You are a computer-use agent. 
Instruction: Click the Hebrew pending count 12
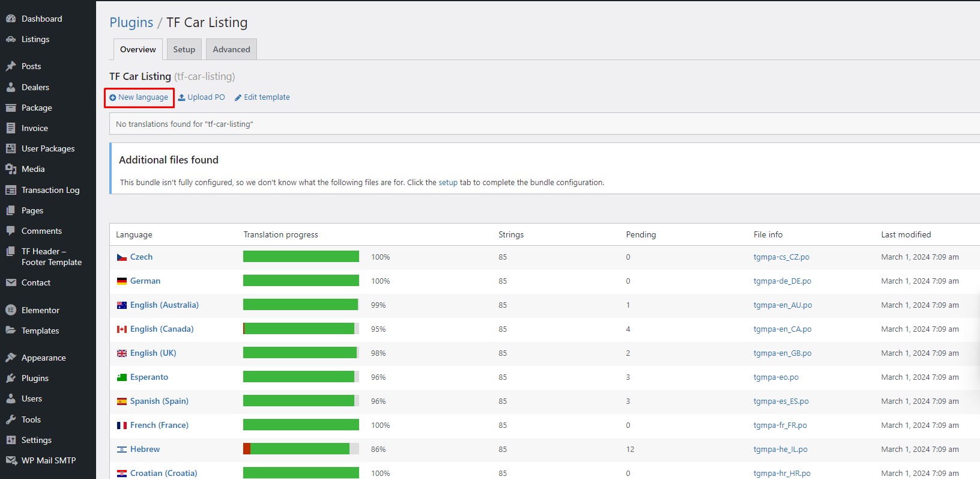tap(630, 449)
